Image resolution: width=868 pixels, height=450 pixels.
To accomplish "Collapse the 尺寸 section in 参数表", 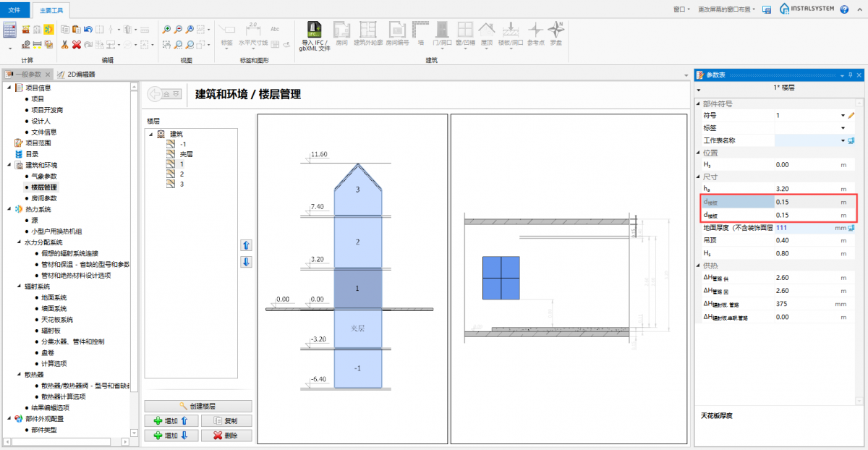I will [x=698, y=177].
